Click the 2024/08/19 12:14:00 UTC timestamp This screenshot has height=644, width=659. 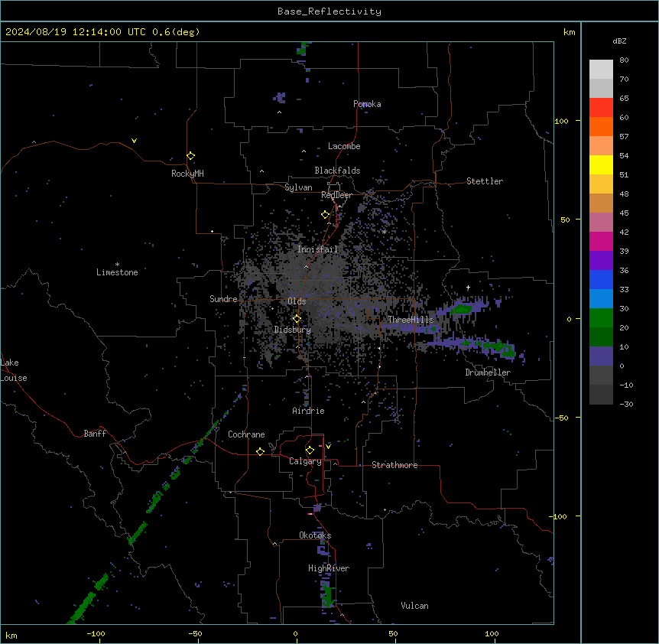[76, 32]
